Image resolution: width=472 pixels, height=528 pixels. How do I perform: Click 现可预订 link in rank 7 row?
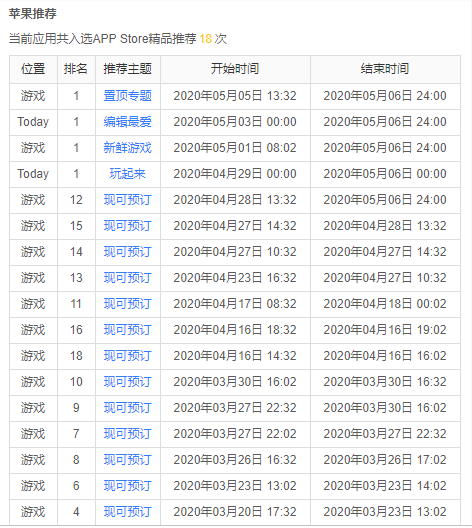128,434
